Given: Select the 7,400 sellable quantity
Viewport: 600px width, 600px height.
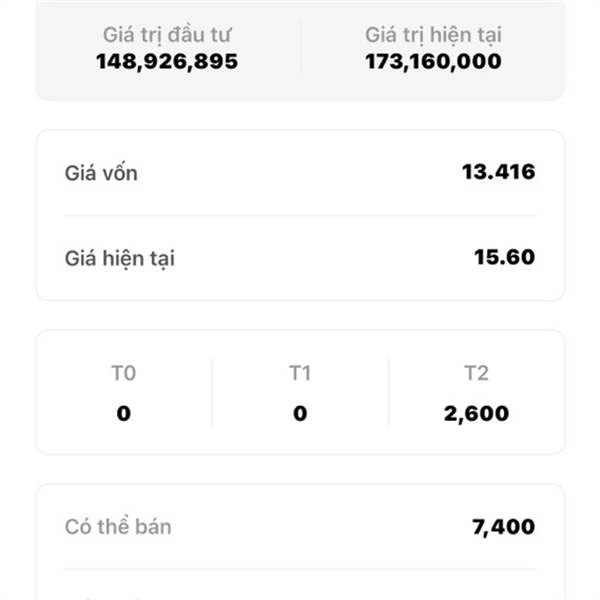Looking at the screenshot, I should tap(503, 526).
